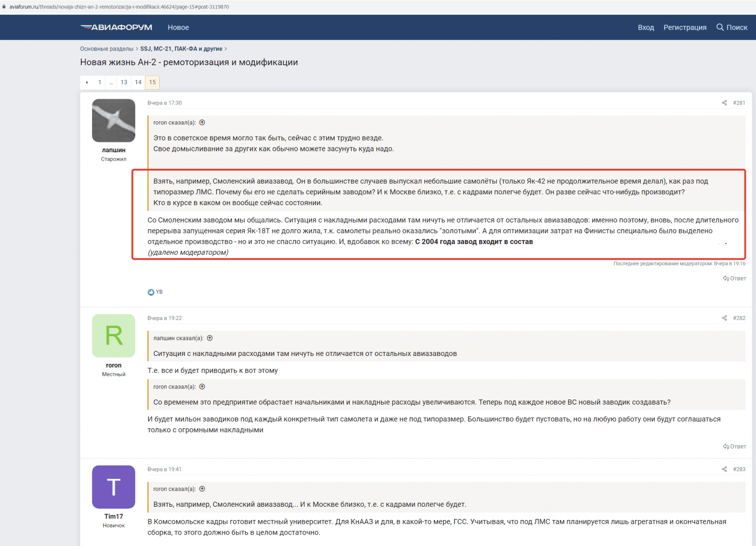Click Ответ under roron's post #282

pyautogui.click(x=734, y=446)
